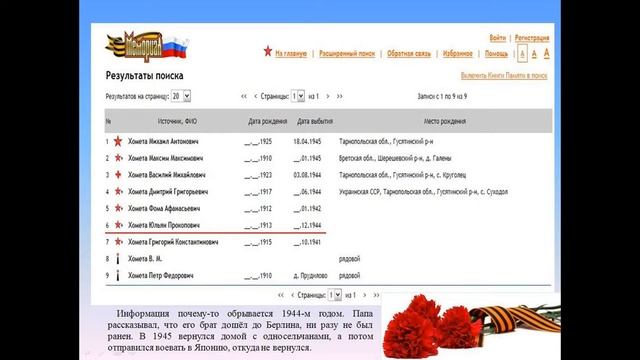Click the star icon for Хомета Григорий Константинович
Screen dimensions: 640x360
118,242
